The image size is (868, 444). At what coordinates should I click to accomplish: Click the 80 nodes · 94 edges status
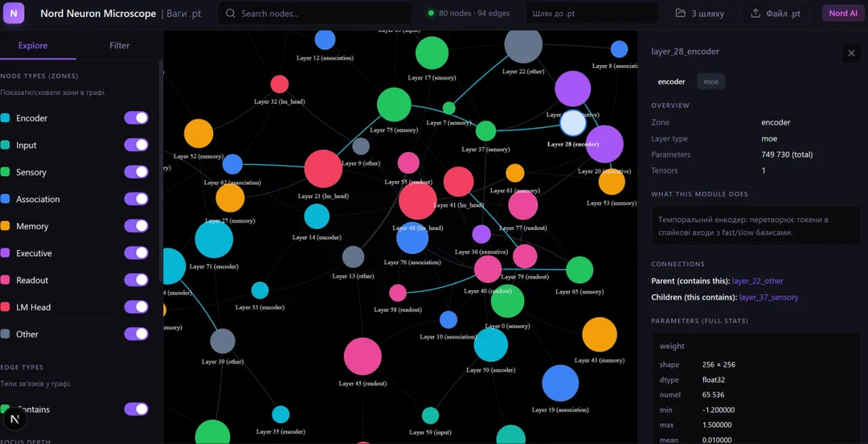pyautogui.click(x=469, y=14)
